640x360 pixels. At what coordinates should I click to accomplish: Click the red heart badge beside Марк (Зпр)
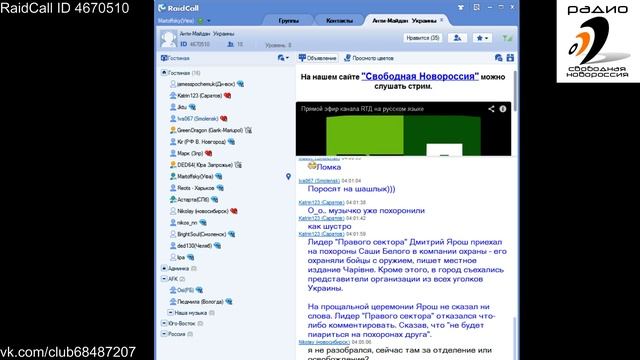tap(209, 153)
